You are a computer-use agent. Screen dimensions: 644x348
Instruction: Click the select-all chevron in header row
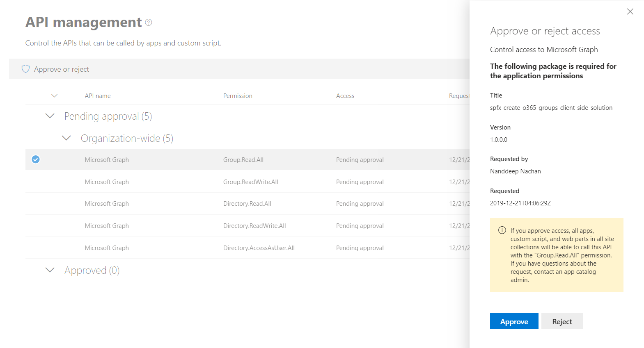(54, 96)
